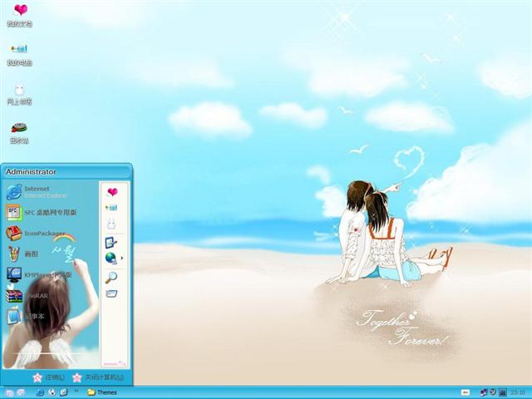Click the shut down computer button
The image size is (532, 399).
click(x=98, y=377)
